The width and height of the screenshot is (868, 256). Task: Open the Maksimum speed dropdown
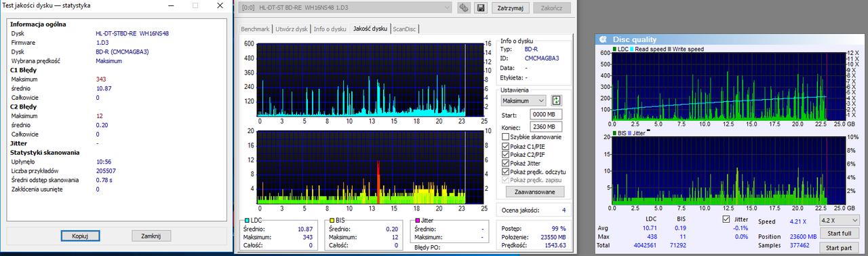(x=523, y=100)
